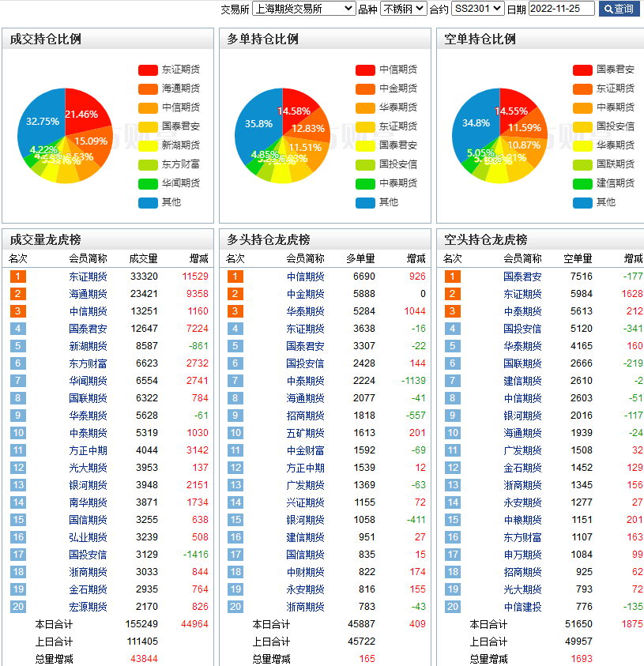Open 中信建投 link in 空头持仓龙虎榜
644x666 pixels.
click(x=522, y=607)
